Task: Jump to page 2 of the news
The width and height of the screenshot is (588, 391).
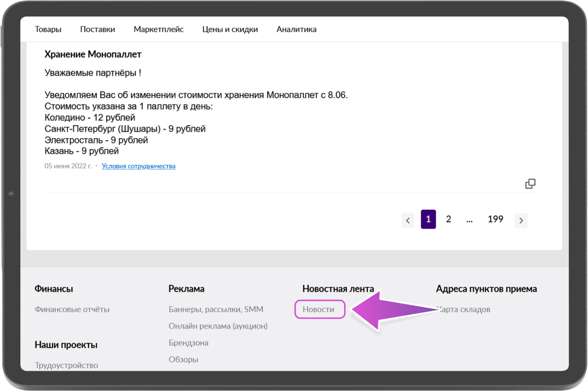Action: (x=448, y=219)
